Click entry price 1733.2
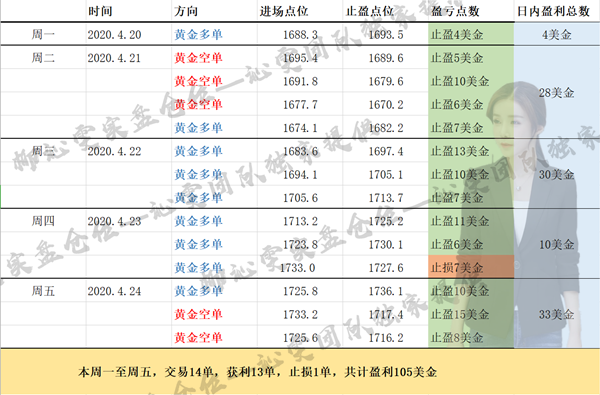600x395 pixels. pos(300,315)
